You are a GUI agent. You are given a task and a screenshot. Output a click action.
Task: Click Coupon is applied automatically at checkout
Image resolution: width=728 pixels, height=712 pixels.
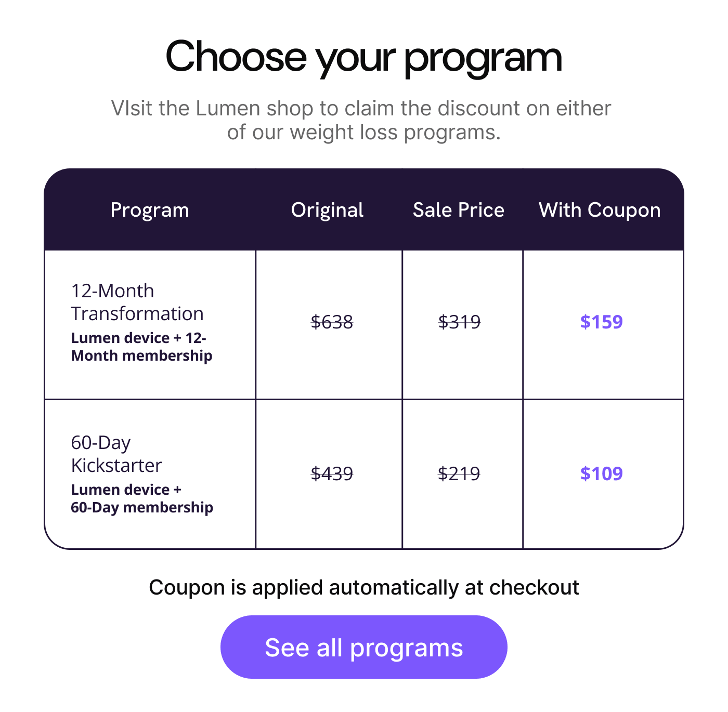coord(363,587)
